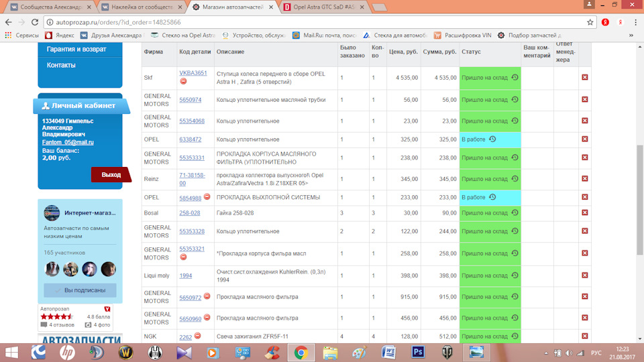Screen dimensions: 644x362
Task: Open the Yandex extension icon
Action: 605,22
